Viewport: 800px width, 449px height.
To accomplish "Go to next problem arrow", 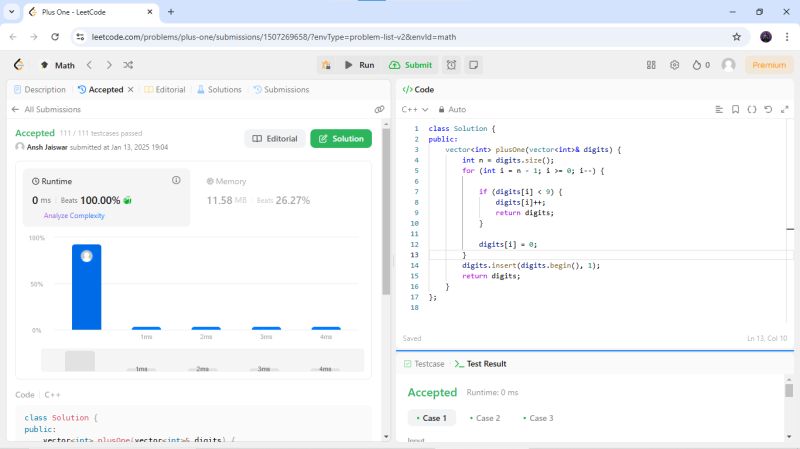I will (109, 65).
